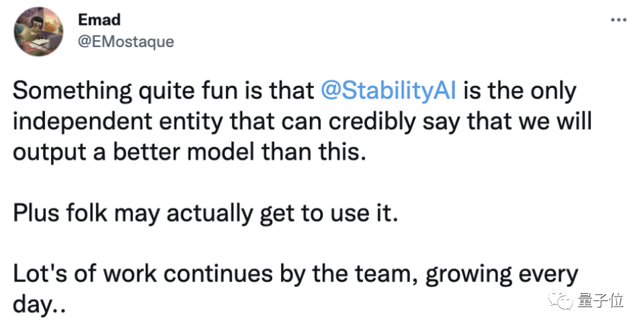Screen dimensions: 644x328
Task: Click the word "Lot's" in the last paragraph
Action: (x=37, y=275)
